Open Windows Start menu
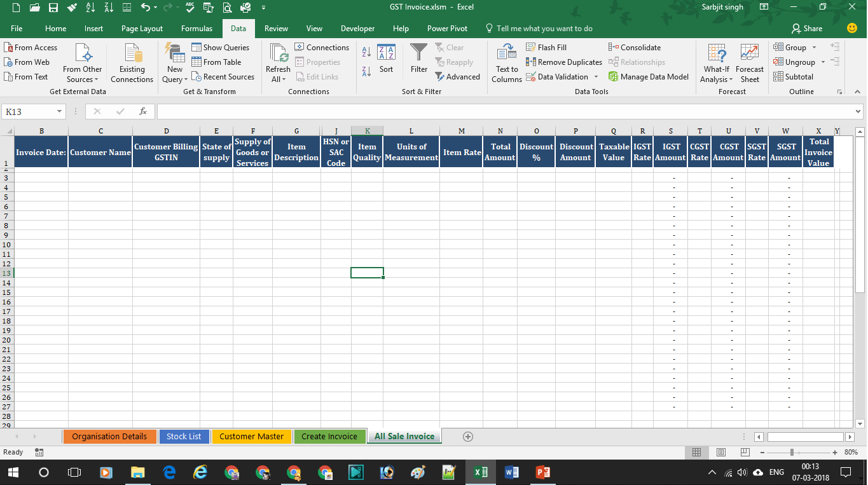 tap(13, 472)
